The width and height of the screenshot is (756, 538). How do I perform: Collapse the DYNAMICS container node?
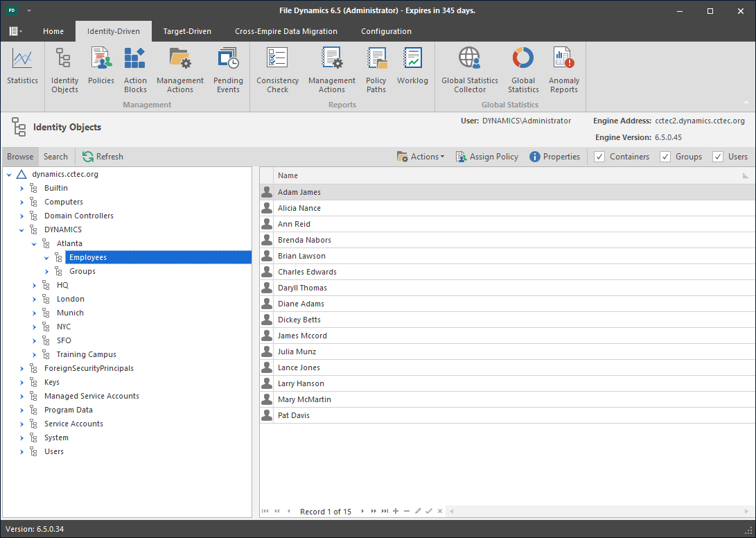[x=22, y=229]
